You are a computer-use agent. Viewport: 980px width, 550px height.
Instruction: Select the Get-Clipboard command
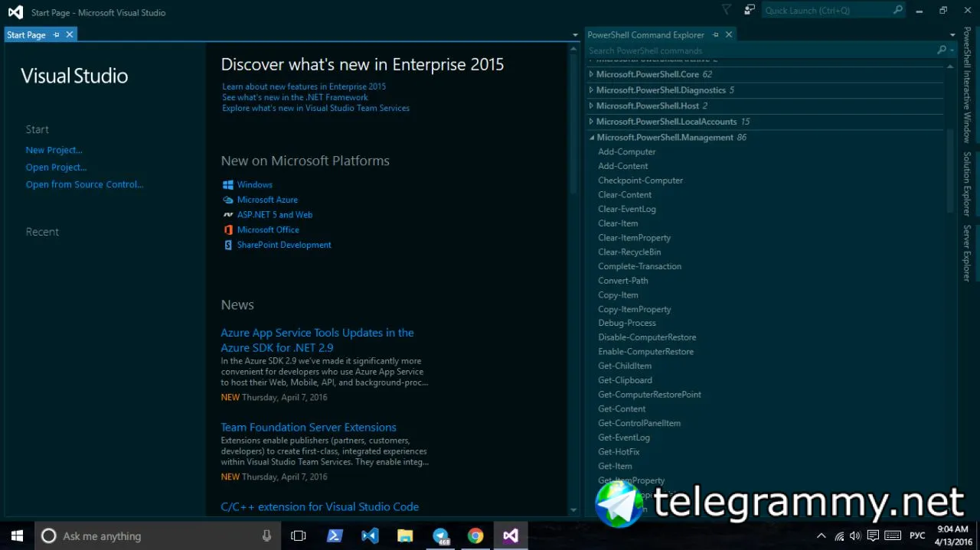(625, 380)
